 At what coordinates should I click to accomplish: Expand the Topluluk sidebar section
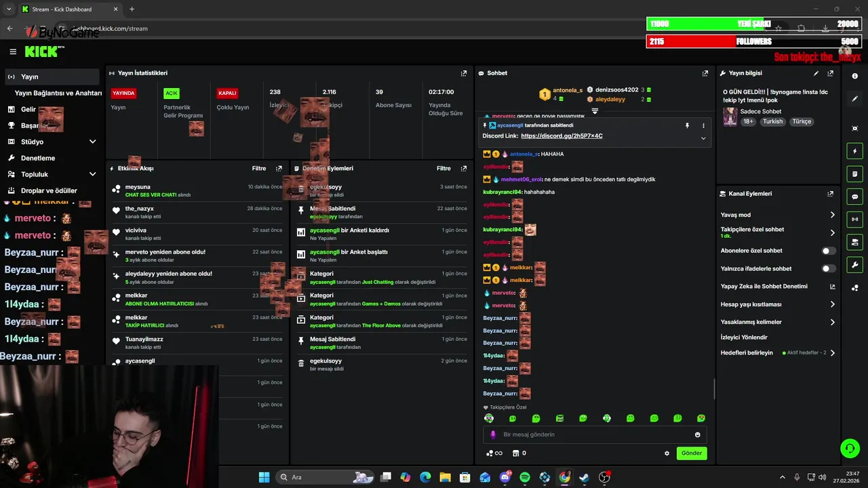pos(93,174)
